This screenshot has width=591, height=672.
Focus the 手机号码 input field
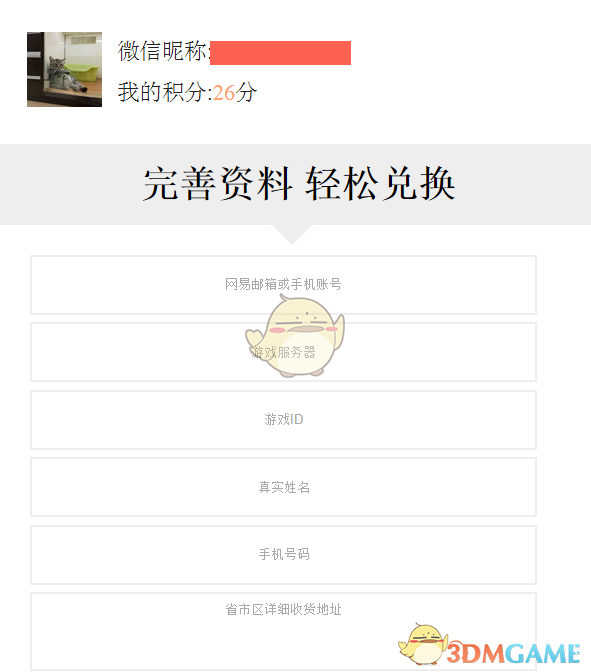283,555
